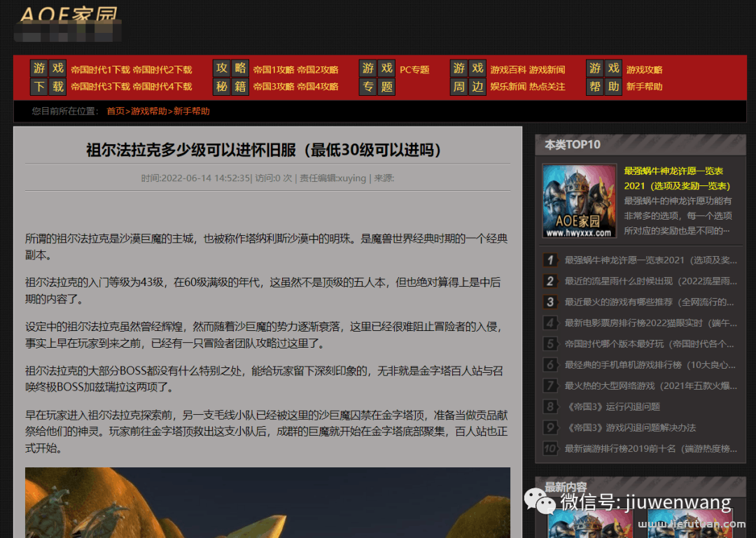Image resolution: width=756 pixels, height=538 pixels.
Task: Open the 帝国3攻略 link
Action: 274,87
